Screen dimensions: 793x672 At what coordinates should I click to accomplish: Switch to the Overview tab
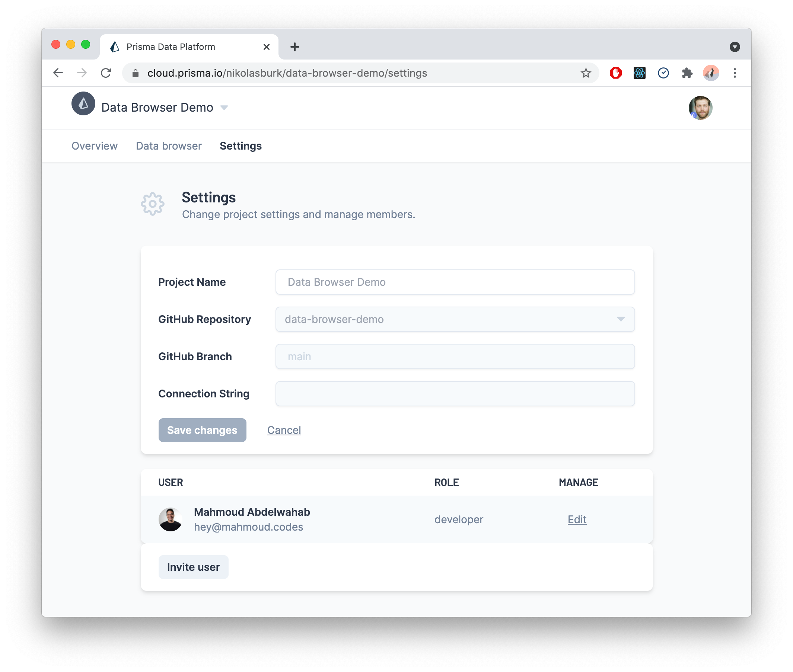[x=95, y=146]
